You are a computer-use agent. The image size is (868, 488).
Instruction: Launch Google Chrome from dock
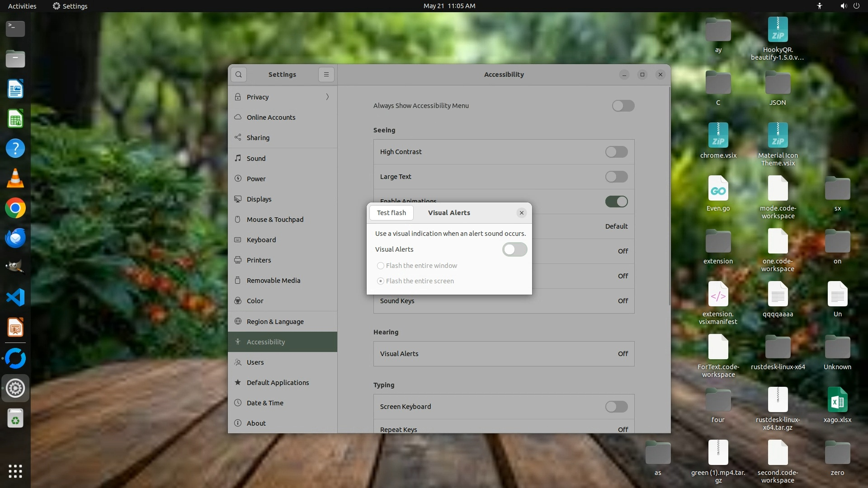(x=15, y=208)
